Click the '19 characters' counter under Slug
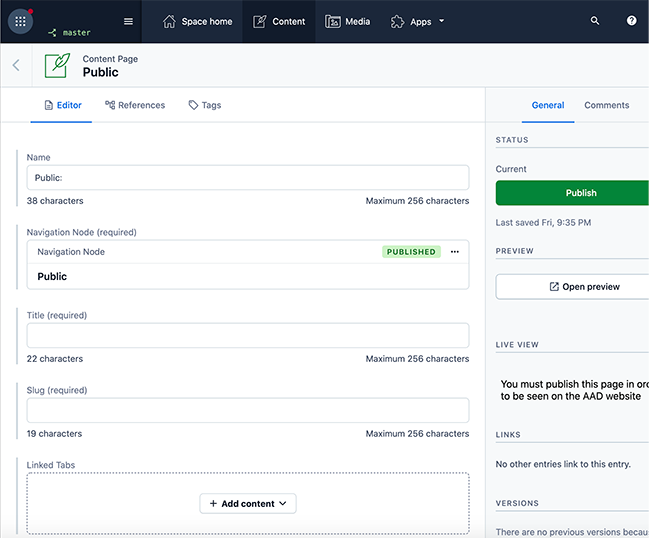Viewport: 650px width, 538px height. click(x=54, y=434)
